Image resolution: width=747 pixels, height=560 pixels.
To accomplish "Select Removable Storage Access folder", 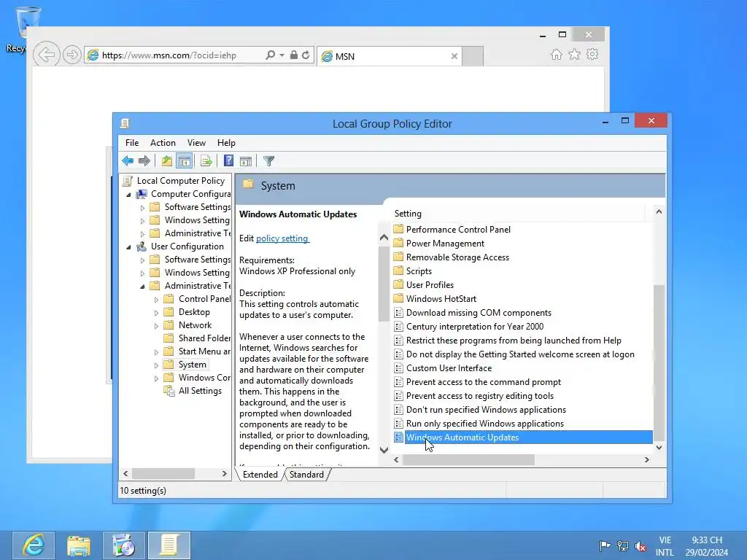I will [457, 257].
